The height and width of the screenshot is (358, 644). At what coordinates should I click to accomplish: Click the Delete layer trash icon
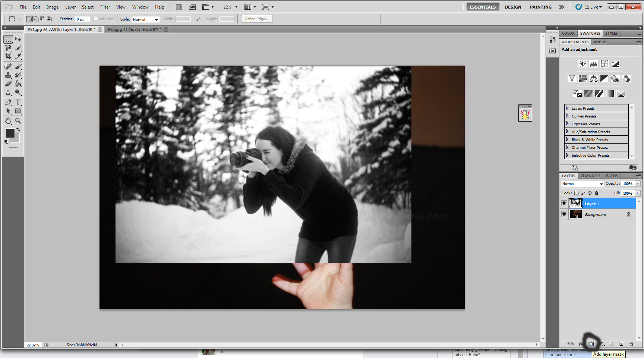(x=631, y=344)
